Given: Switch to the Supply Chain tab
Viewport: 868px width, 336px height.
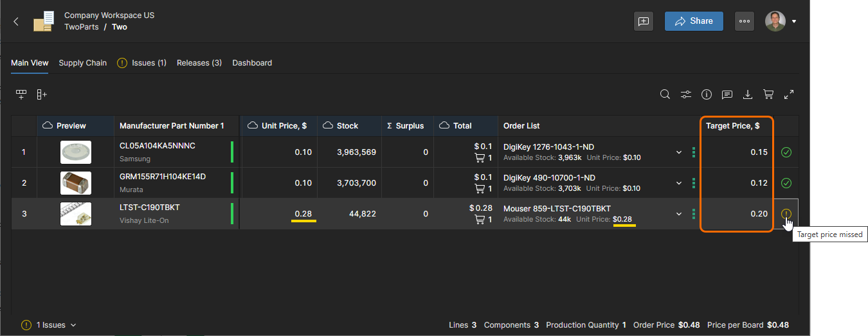Looking at the screenshot, I should pos(83,63).
